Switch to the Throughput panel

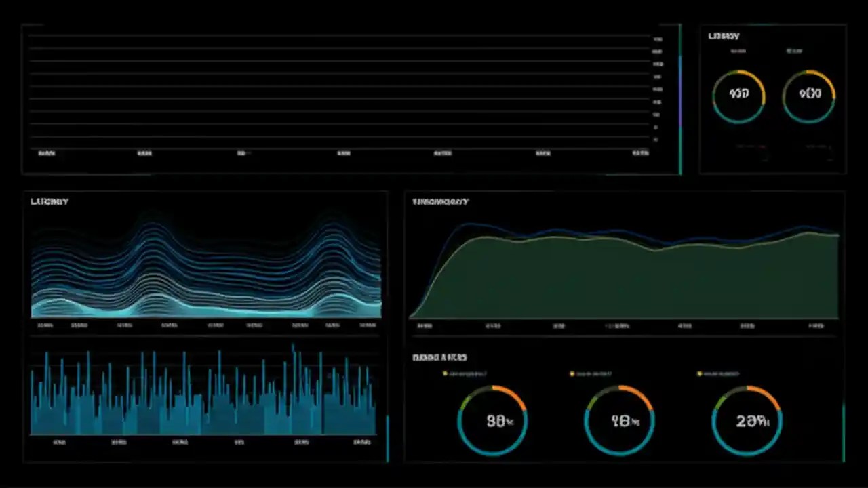[441, 201]
